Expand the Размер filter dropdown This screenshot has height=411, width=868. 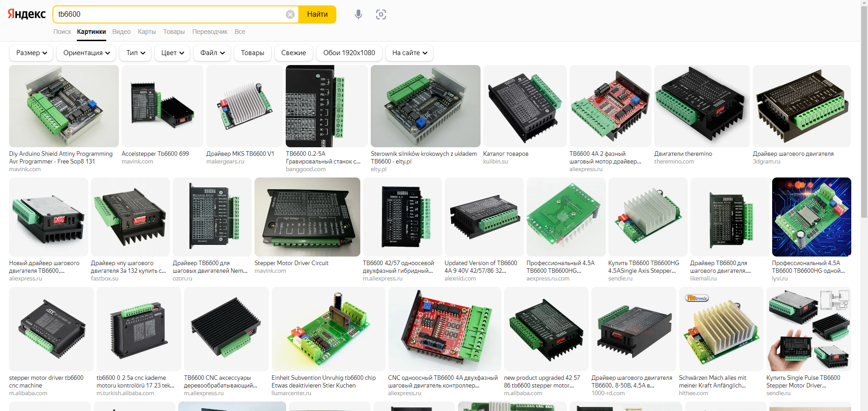pos(31,53)
